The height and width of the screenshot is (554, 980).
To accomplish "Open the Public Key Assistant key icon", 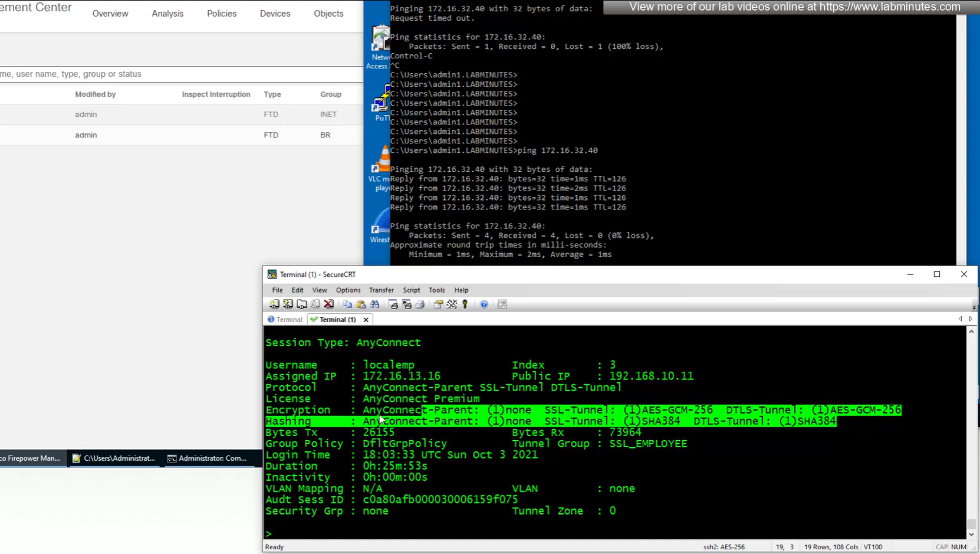I will pos(465,304).
